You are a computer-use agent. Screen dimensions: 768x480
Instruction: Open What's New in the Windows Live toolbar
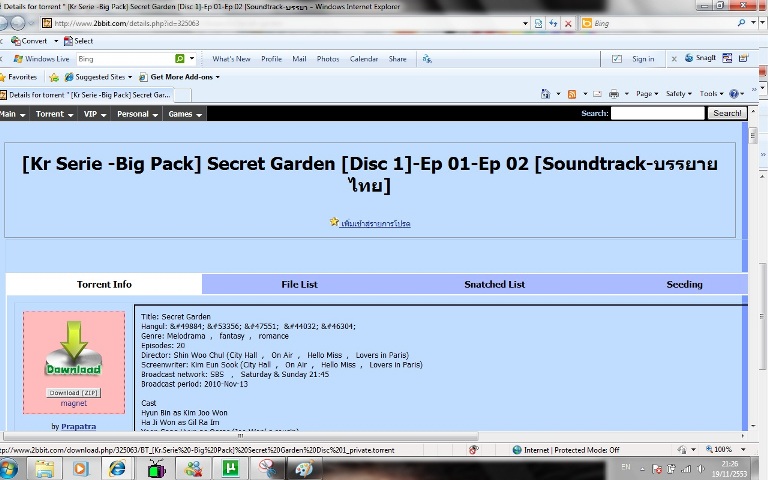(x=231, y=59)
